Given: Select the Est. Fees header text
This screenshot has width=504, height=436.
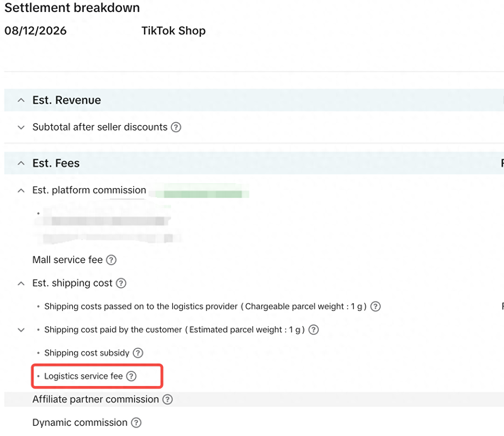Looking at the screenshot, I should 56,163.
